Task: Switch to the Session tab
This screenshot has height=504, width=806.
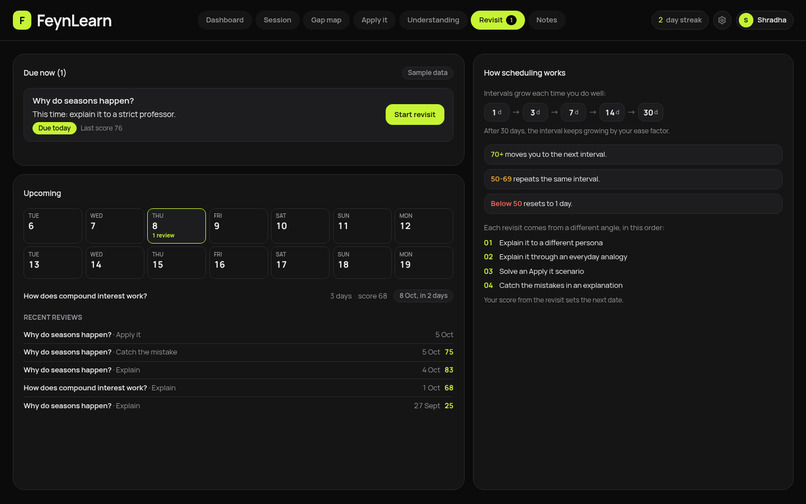Action: click(x=277, y=20)
